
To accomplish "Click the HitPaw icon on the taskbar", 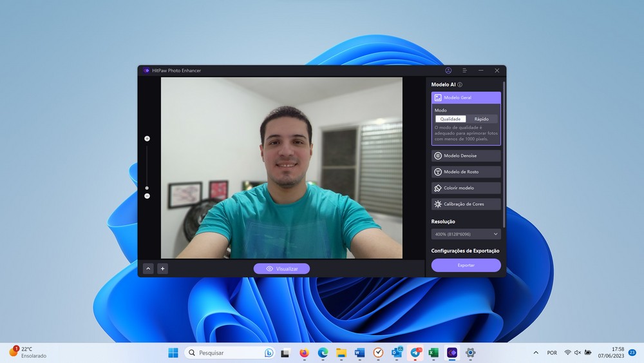I will [452, 353].
